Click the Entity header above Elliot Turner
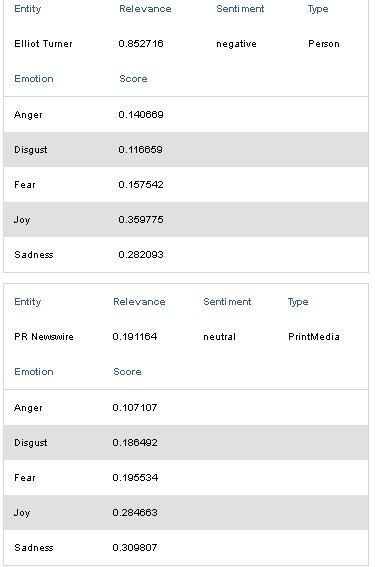Viewport: 375px width, 567px height. point(27,9)
